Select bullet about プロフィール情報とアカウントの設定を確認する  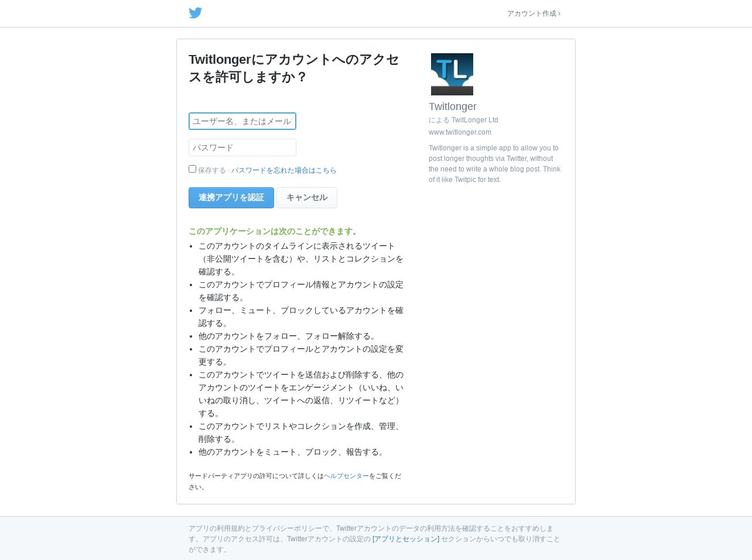pyautogui.click(x=301, y=291)
